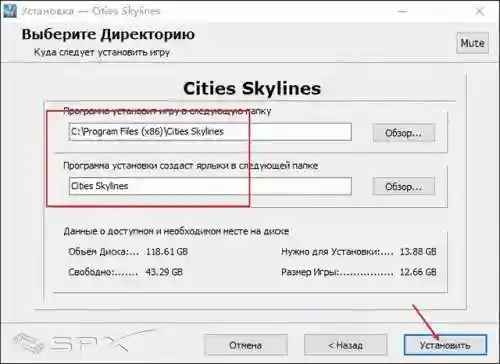Screen dimensions: 500x364
Task: Click the Отмена button
Action: (246, 345)
